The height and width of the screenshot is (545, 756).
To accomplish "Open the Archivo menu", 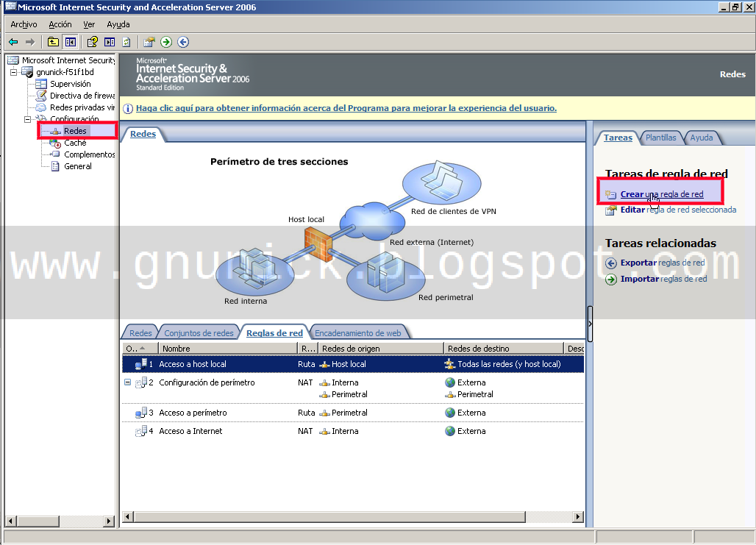I will [24, 24].
